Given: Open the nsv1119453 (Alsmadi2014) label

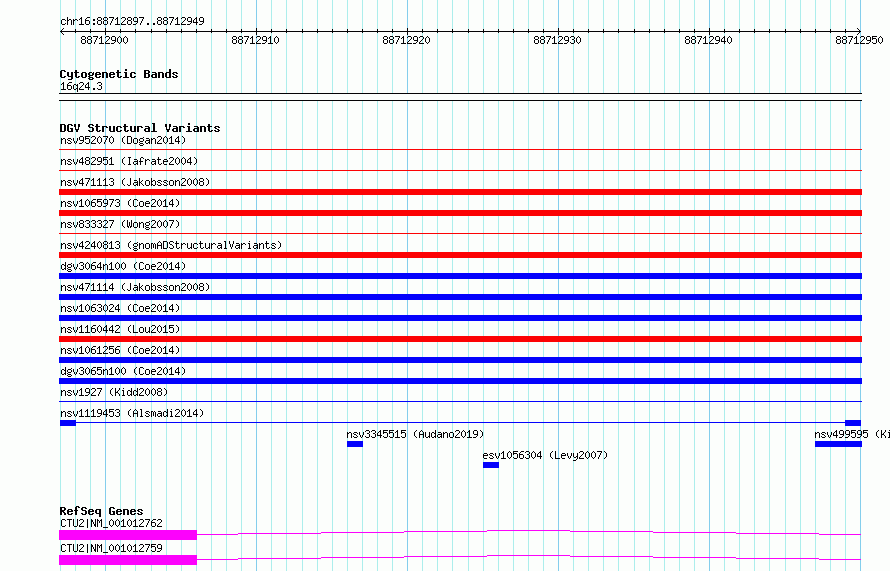Looking at the screenshot, I should 132,413.
